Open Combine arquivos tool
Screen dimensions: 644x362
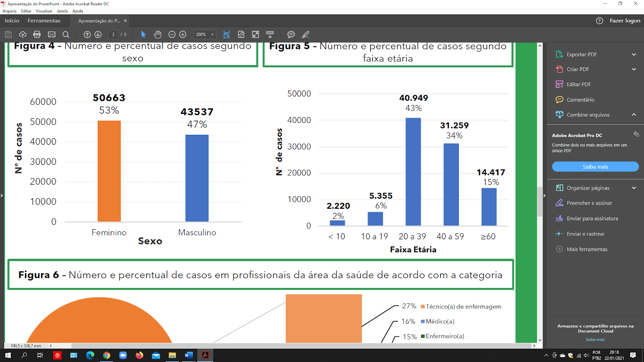click(x=588, y=115)
